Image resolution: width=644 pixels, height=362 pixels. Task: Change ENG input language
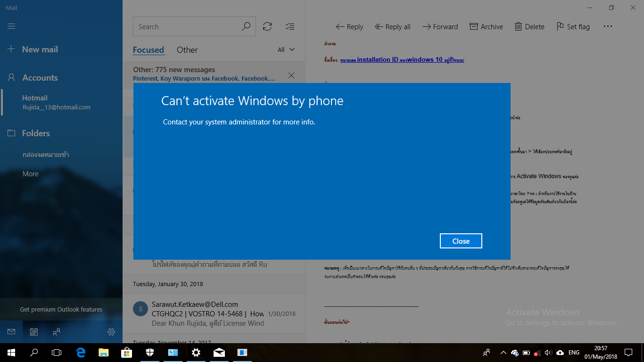574,353
